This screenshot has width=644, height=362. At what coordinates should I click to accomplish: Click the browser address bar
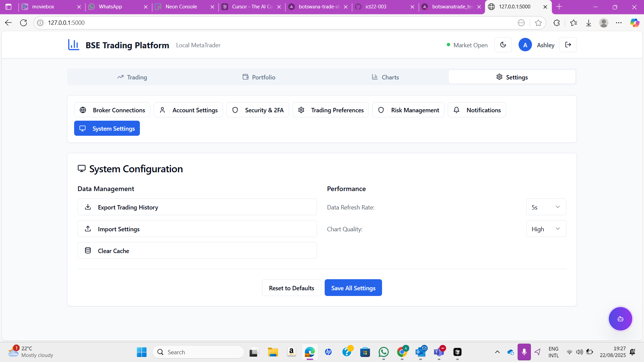pos(268,23)
